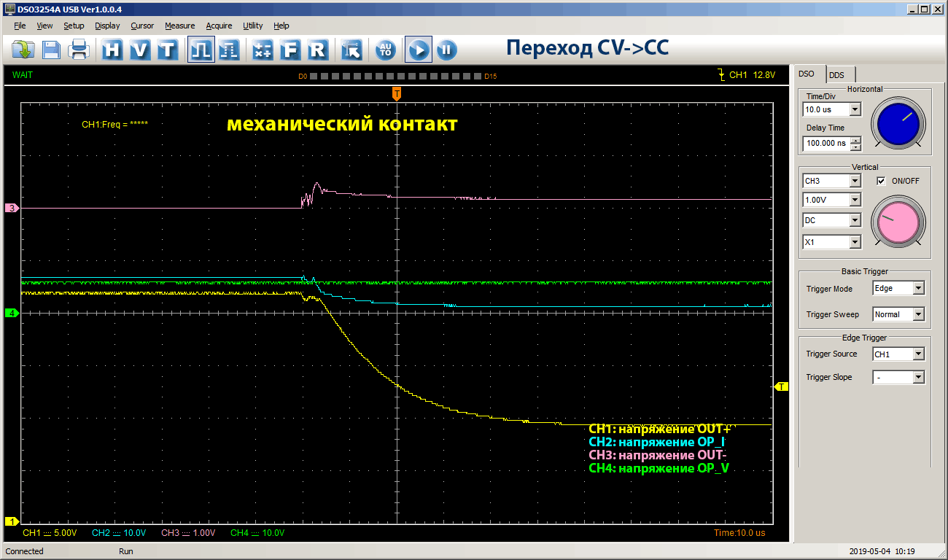This screenshot has height=560, width=948.
Task: Click the math operations icon
Action: tap(263, 50)
